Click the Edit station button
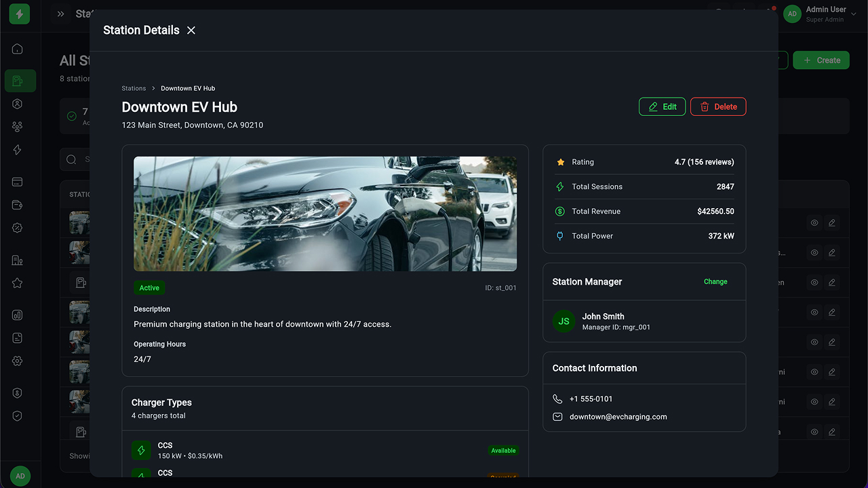Screen dimensions: 868x488 [662, 107]
